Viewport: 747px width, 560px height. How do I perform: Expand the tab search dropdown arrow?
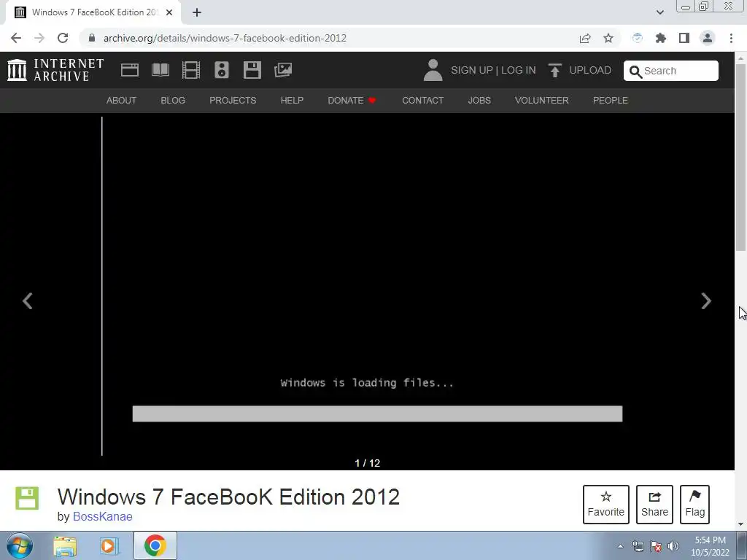coord(659,12)
